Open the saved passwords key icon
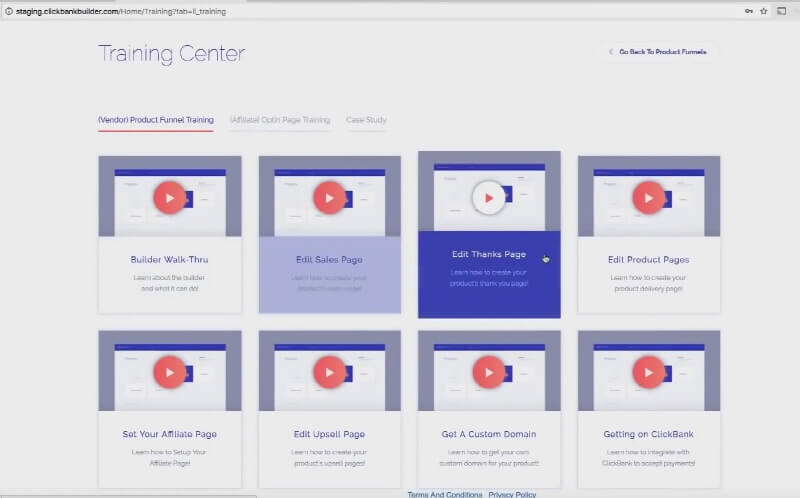This screenshot has width=800, height=498. pos(748,11)
